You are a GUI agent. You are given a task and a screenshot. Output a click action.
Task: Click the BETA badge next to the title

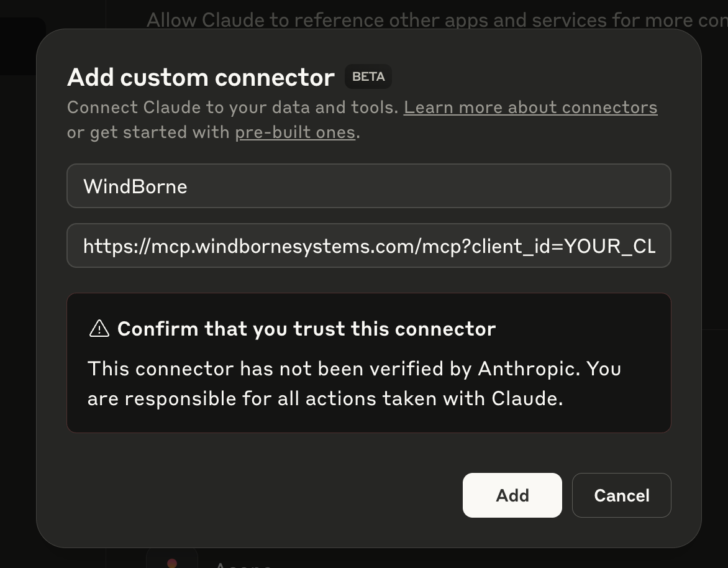click(368, 76)
